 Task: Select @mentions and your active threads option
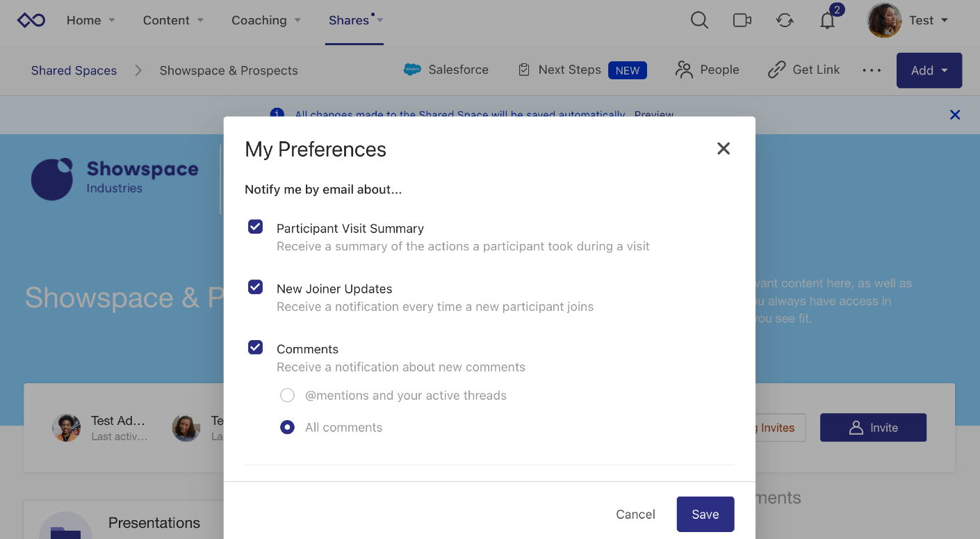pos(287,394)
